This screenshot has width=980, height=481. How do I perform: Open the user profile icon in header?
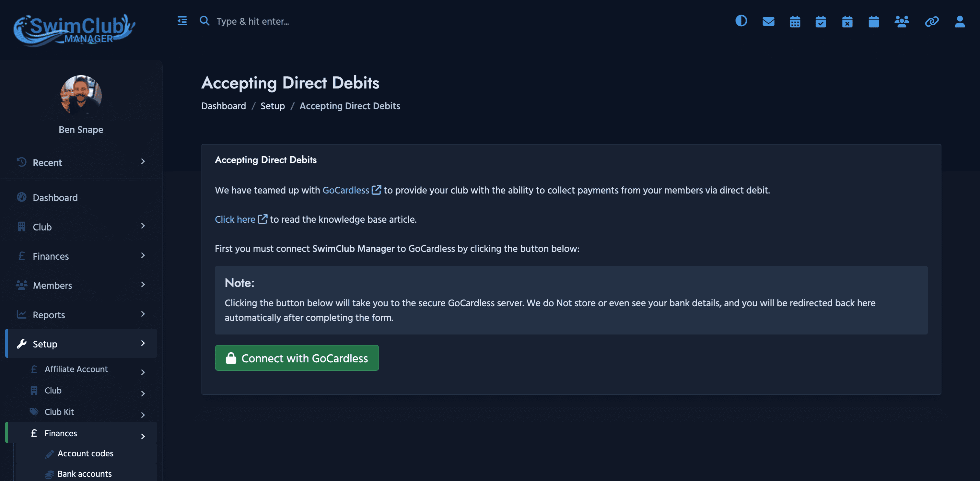(960, 21)
